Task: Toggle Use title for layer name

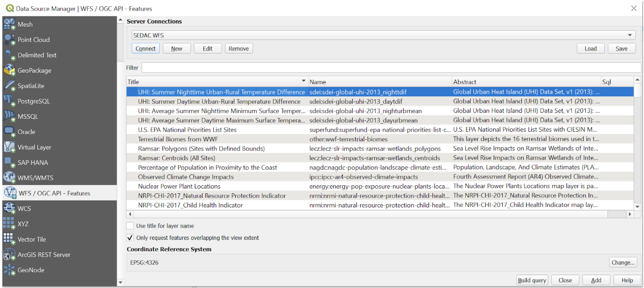Action: [130, 226]
